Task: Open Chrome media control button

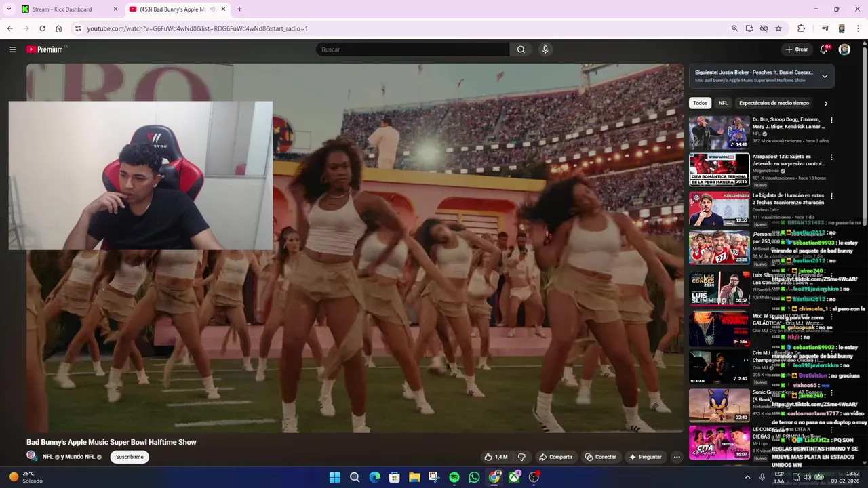Action: [x=825, y=28]
